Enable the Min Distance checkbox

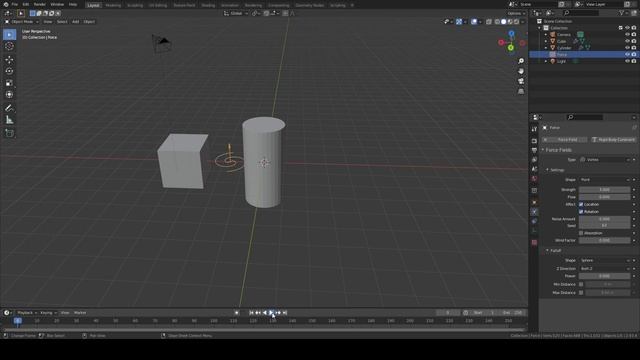(581, 284)
